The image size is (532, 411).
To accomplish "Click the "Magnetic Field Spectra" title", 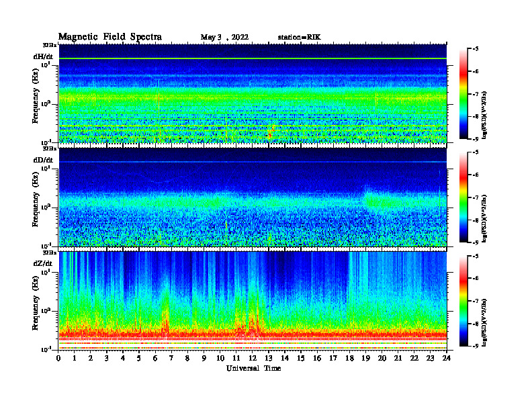I will point(110,37).
